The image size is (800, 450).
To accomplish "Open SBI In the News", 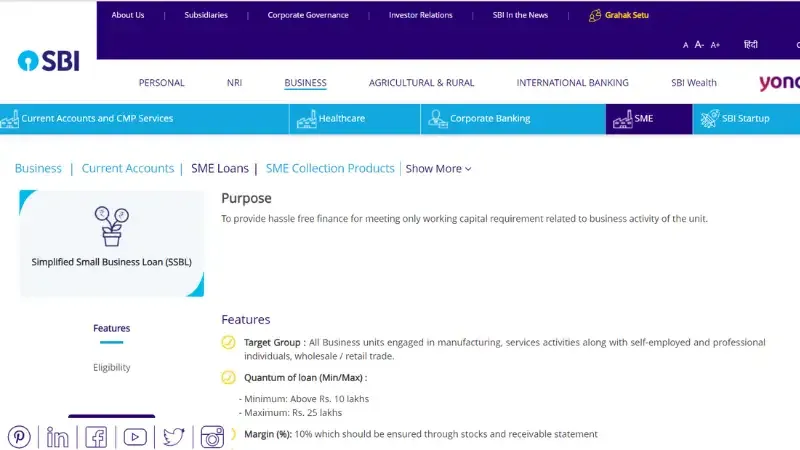I will 520,15.
